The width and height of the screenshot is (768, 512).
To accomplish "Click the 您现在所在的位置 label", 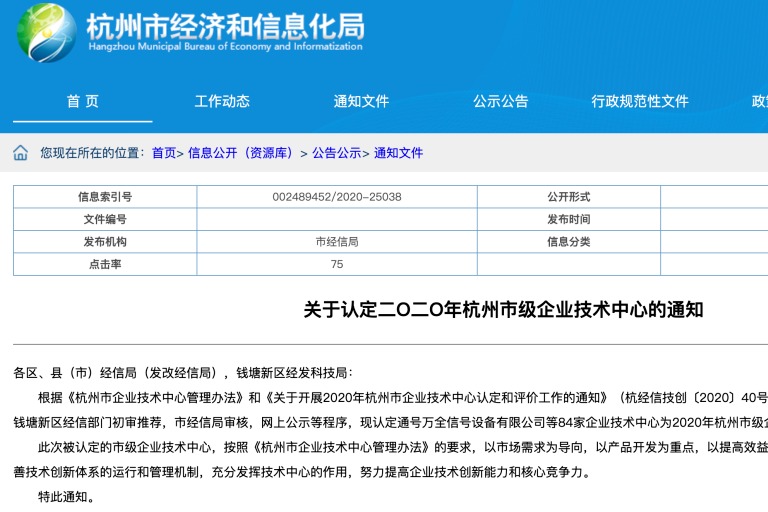I will (x=92, y=153).
